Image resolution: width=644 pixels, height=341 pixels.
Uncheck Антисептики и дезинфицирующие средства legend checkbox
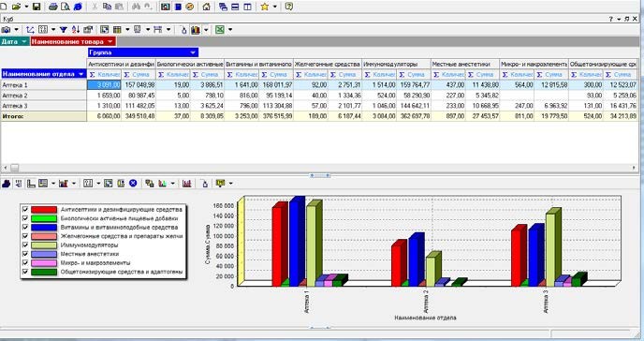coord(25,210)
